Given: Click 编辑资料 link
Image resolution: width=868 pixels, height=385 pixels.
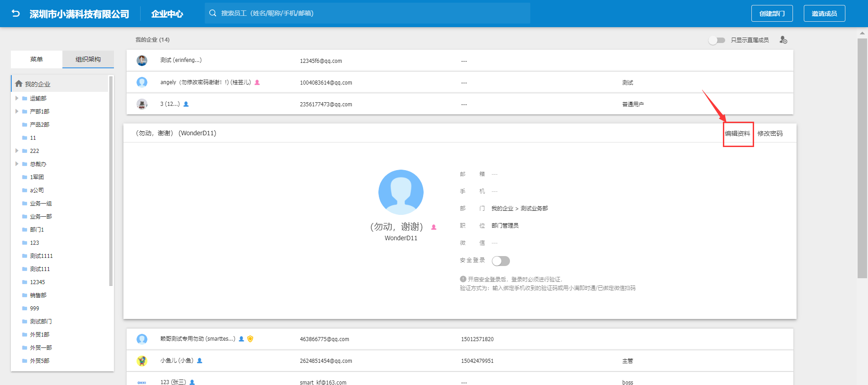Looking at the screenshot, I should [x=738, y=133].
